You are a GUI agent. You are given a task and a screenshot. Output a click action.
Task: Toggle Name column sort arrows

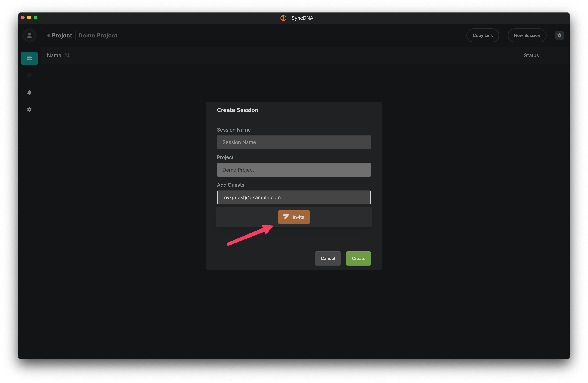point(67,55)
